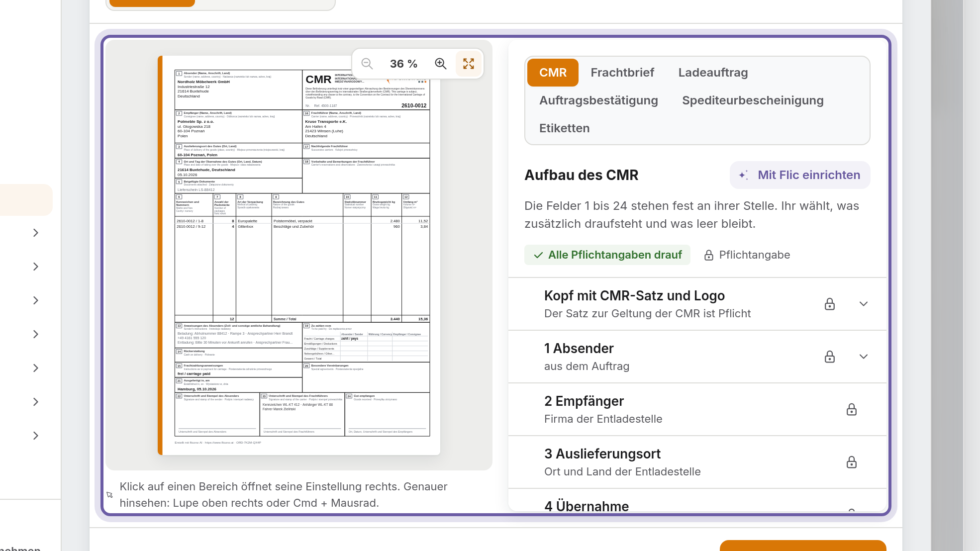Open the Etiketten tab

564,128
